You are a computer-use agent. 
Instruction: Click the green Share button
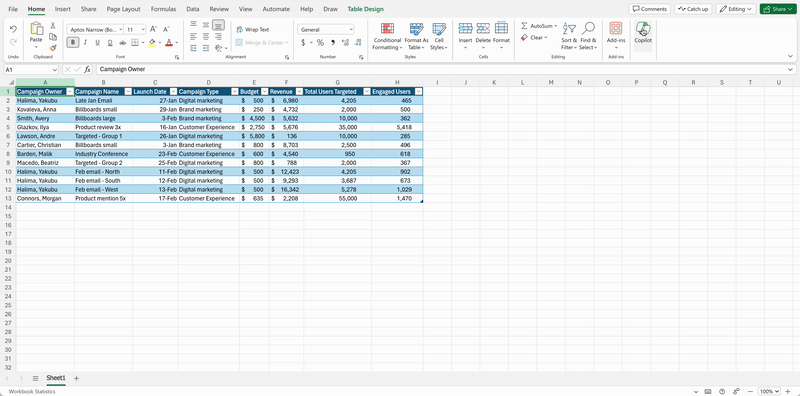click(x=778, y=9)
